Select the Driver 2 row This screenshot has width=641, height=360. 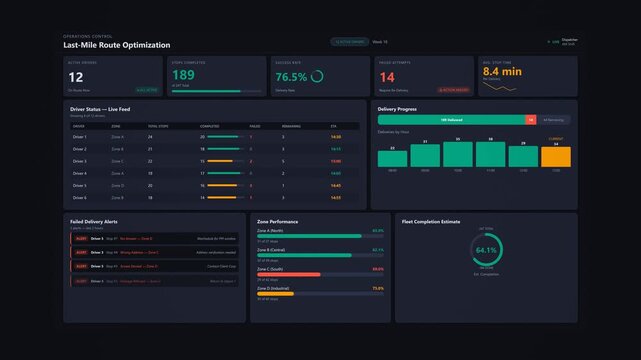(x=215, y=149)
